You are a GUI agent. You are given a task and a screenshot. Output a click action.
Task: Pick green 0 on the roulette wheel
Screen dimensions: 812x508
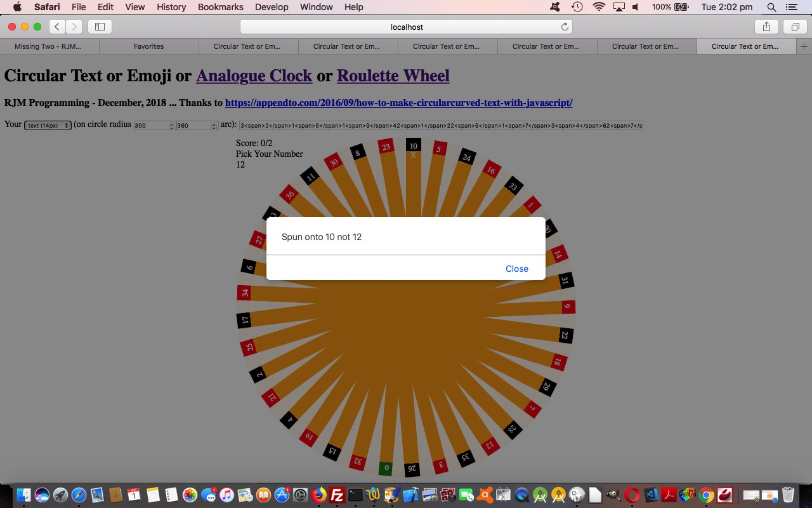(386, 468)
